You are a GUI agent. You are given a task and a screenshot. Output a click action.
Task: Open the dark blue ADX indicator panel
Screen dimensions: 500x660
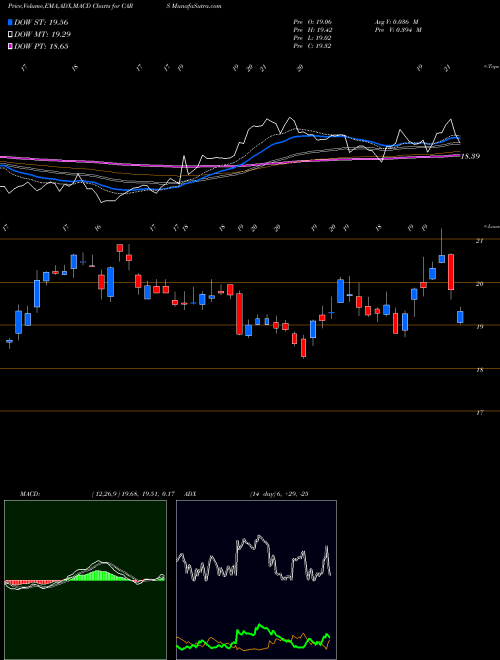pyautogui.click(x=256, y=580)
